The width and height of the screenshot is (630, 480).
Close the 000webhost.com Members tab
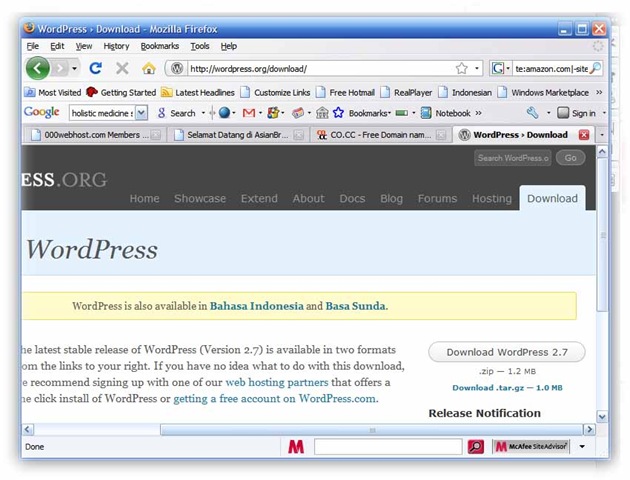coord(156,135)
